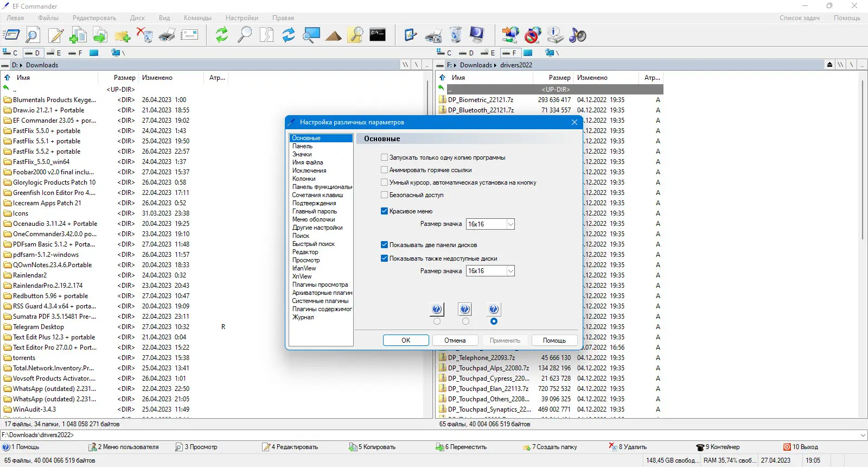868x467 pixels.
Task: Open the drive dropdown left of 'F: Downloads' path
Action: coord(441,65)
